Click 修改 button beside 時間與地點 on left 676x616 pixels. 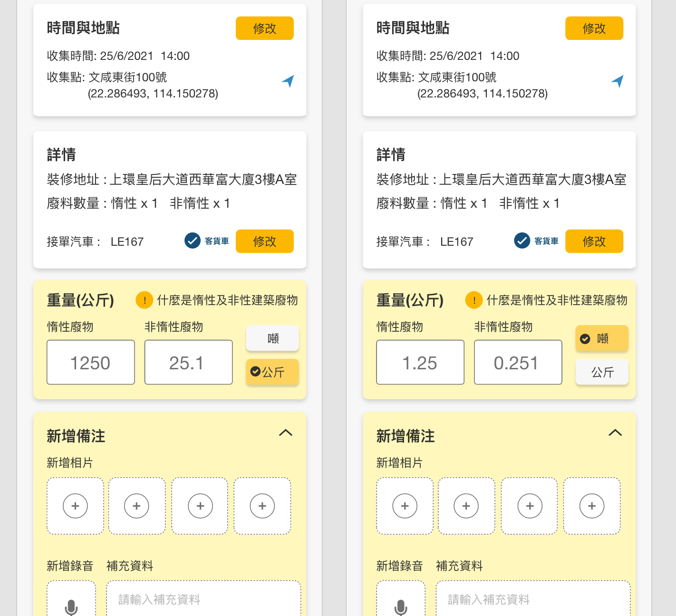coord(265,28)
